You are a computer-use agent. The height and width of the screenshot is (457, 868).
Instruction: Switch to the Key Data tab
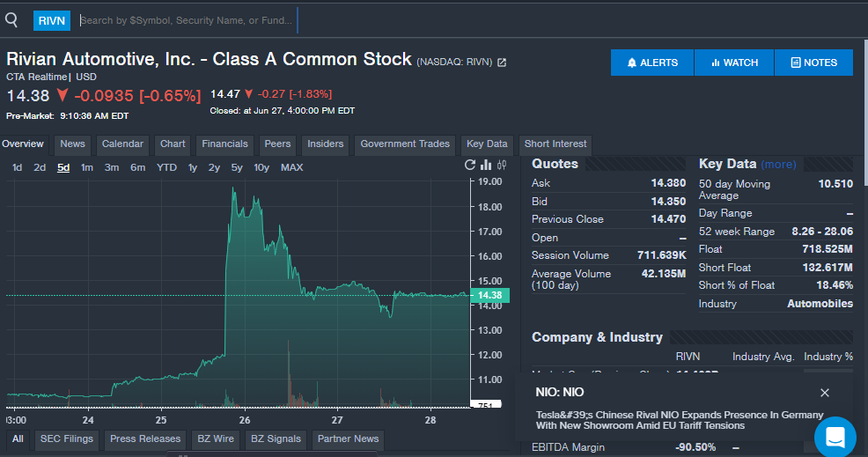(x=487, y=144)
